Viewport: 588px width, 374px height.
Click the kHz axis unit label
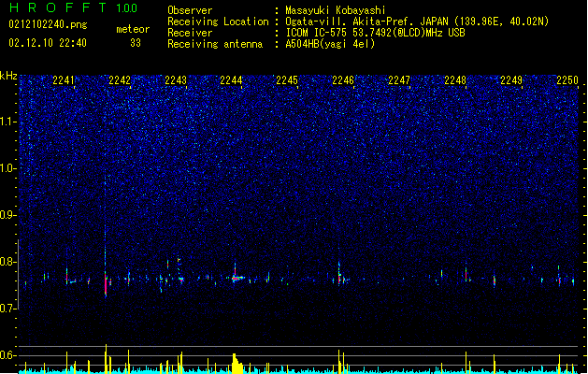tap(8, 76)
